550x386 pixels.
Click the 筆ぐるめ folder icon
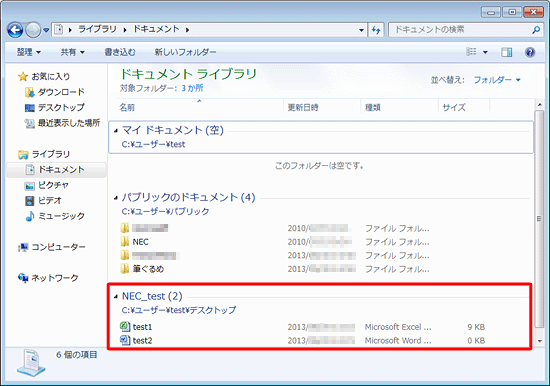[x=124, y=269]
